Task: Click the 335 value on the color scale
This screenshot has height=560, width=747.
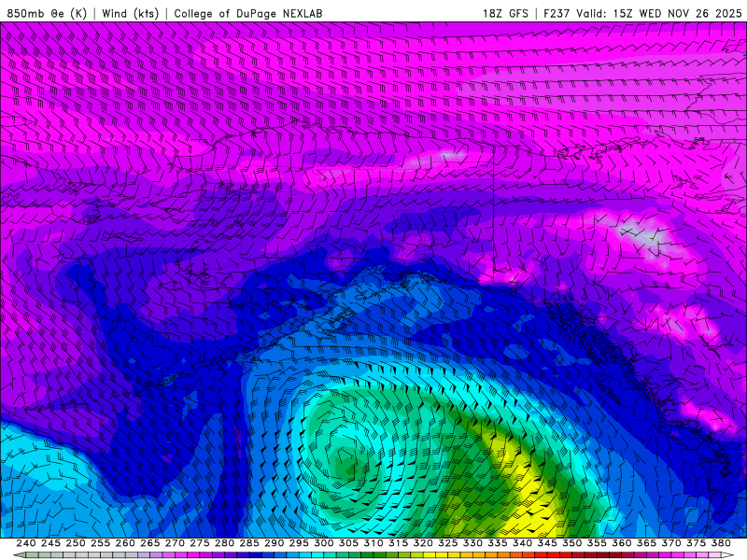Action: 498,543
